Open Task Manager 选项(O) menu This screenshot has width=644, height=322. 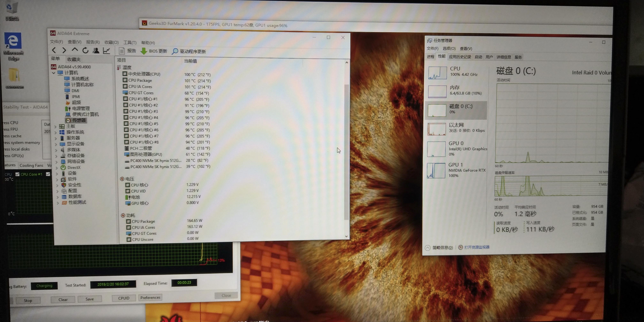(x=449, y=49)
